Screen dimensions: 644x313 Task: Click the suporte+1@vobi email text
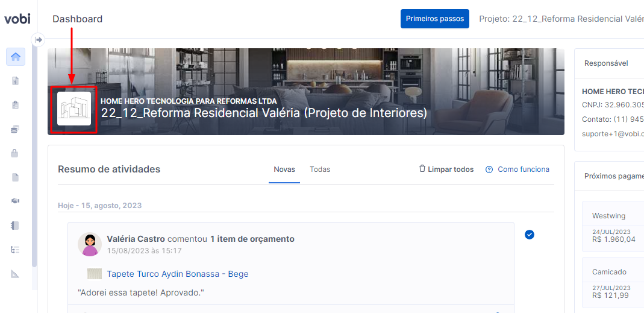pos(613,134)
